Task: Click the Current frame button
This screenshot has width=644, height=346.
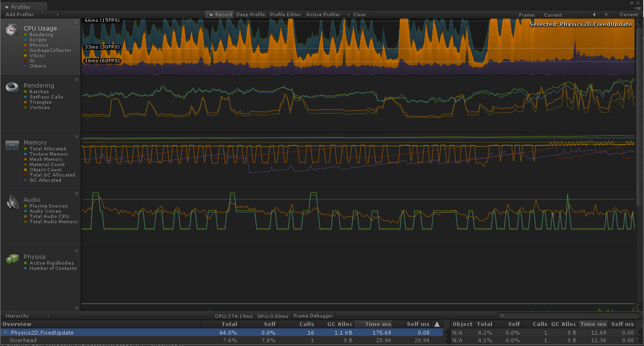Action: point(628,14)
